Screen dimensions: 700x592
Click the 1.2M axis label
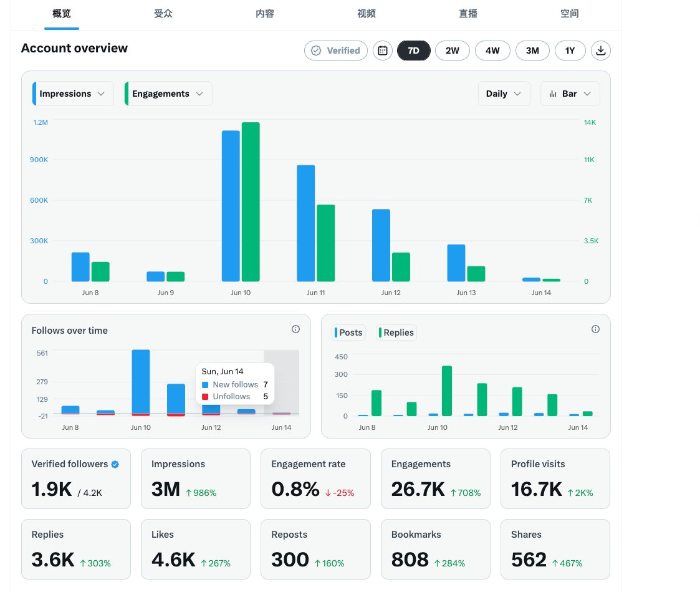(x=40, y=122)
